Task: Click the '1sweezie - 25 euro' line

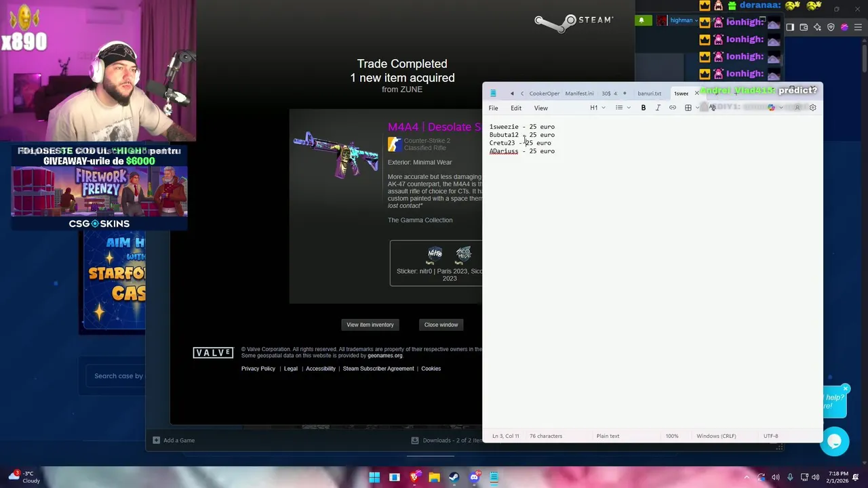Action: [x=522, y=127]
